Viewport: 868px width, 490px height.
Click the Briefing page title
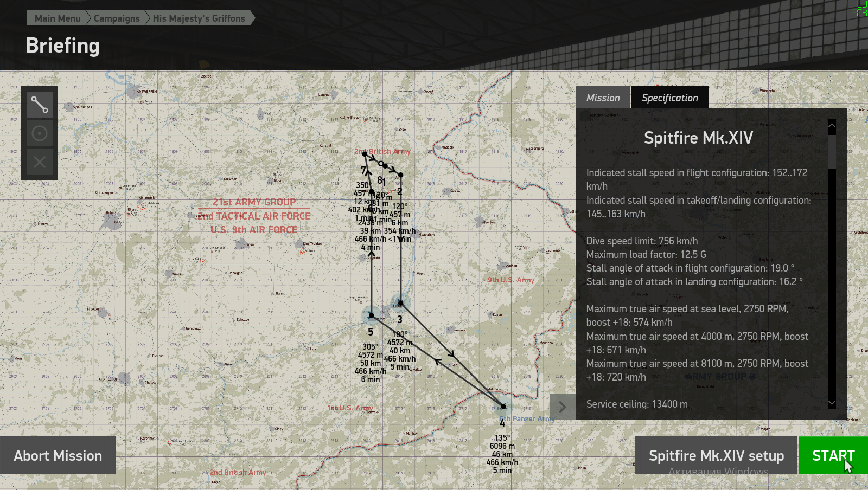pyautogui.click(x=62, y=46)
